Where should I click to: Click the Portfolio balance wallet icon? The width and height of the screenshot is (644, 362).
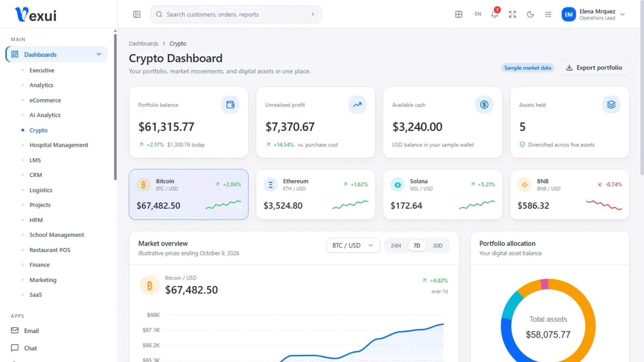tap(230, 105)
